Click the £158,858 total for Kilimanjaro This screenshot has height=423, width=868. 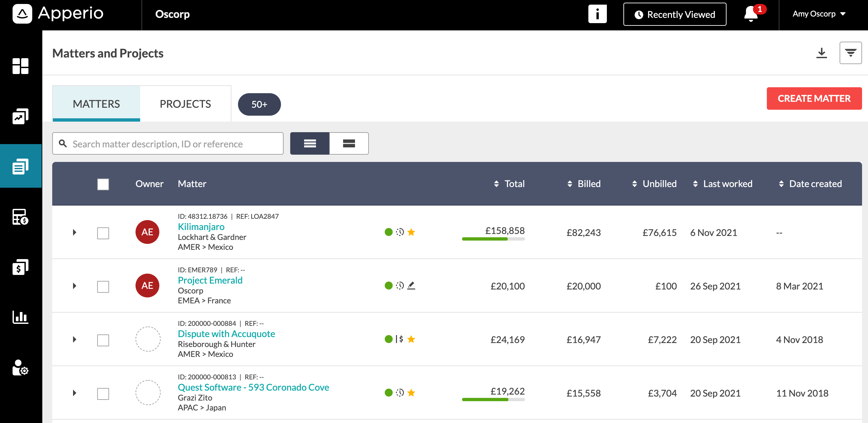point(505,231)
